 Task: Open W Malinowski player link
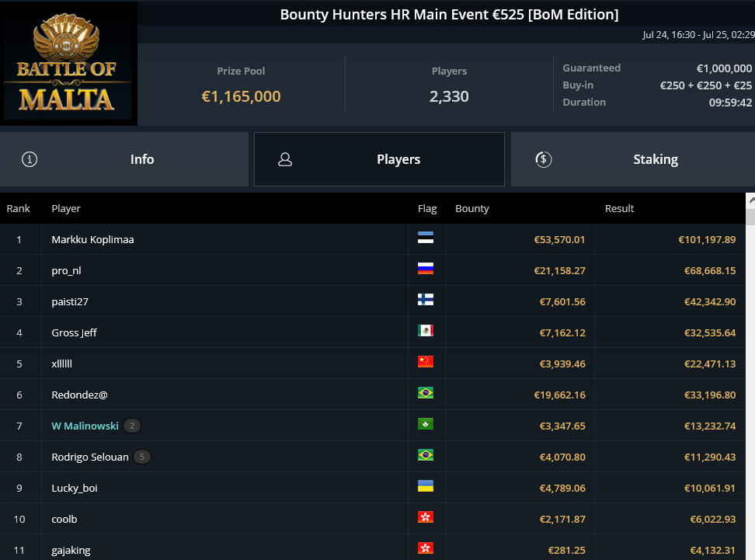click(85, 426)
